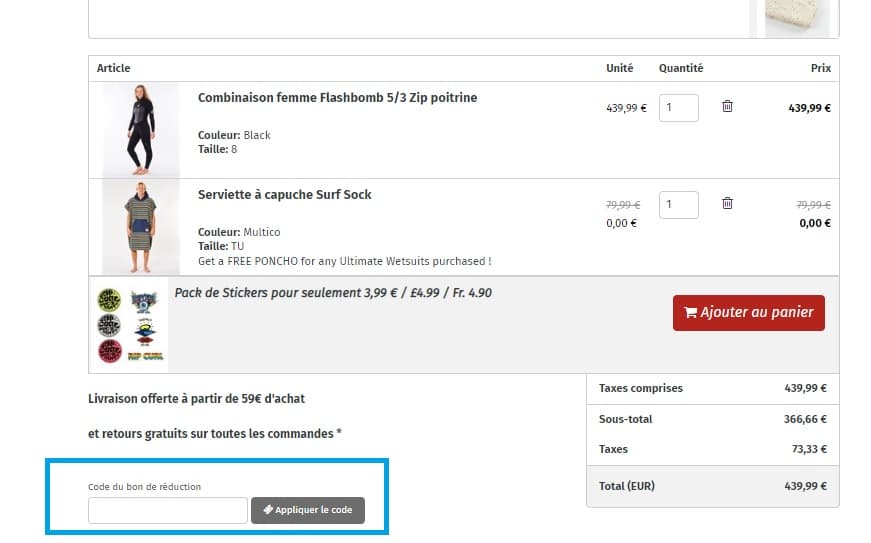Viewport: 871px width, 543px height.
Task: Click the Quantité column header
Action: tap(680, 68)
